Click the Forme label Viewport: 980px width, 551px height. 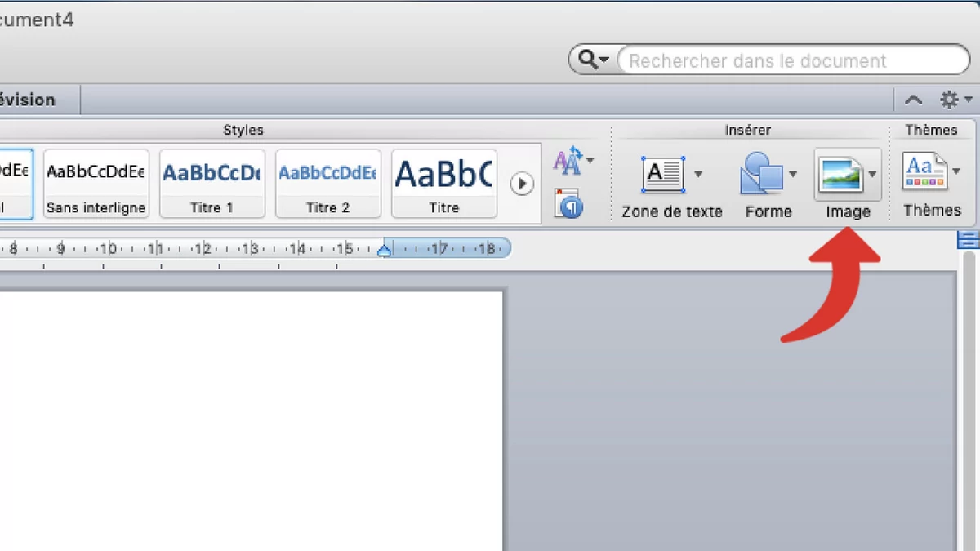[x=768, y=211]
